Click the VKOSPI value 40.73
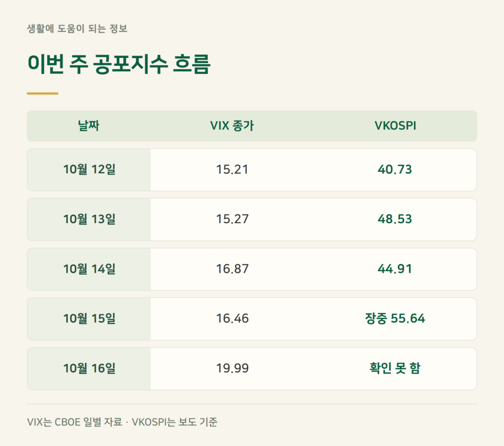Screen dimensions: 504x446 (395, 169)
